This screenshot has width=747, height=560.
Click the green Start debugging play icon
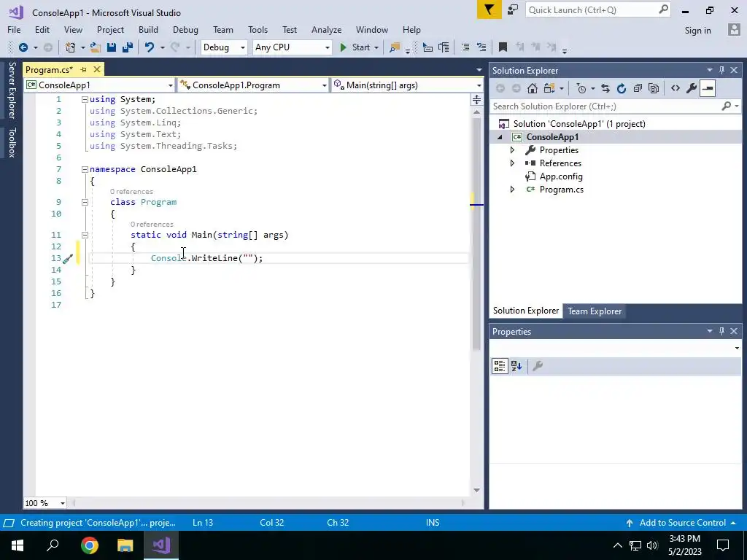coord(343,47)
